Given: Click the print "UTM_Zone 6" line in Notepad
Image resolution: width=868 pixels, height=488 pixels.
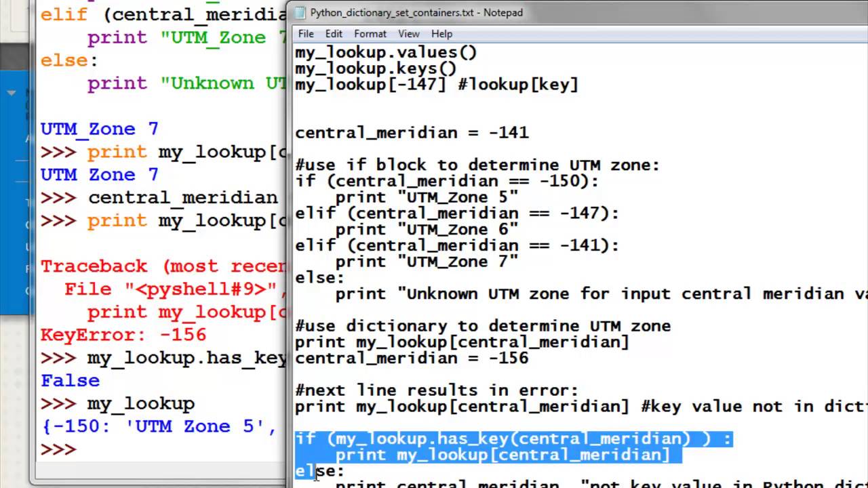Looking at the screenshot, I should (x=427, y=230).
